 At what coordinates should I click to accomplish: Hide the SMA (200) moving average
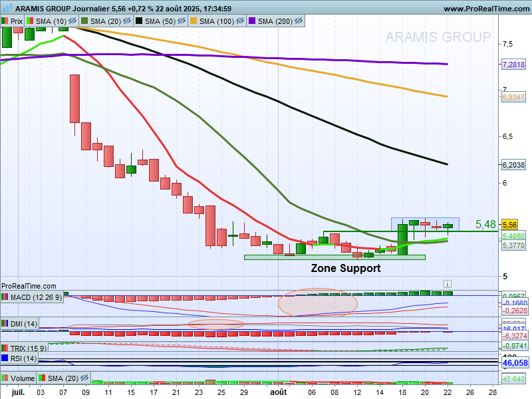pos(298,21)
